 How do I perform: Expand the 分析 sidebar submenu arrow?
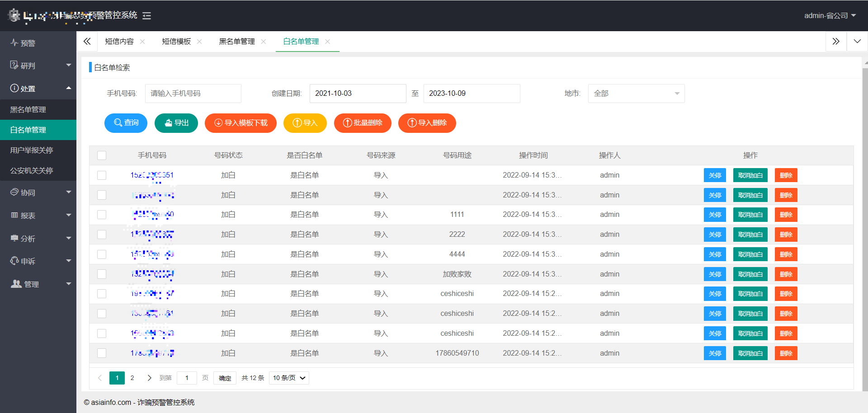coord(69,238)
